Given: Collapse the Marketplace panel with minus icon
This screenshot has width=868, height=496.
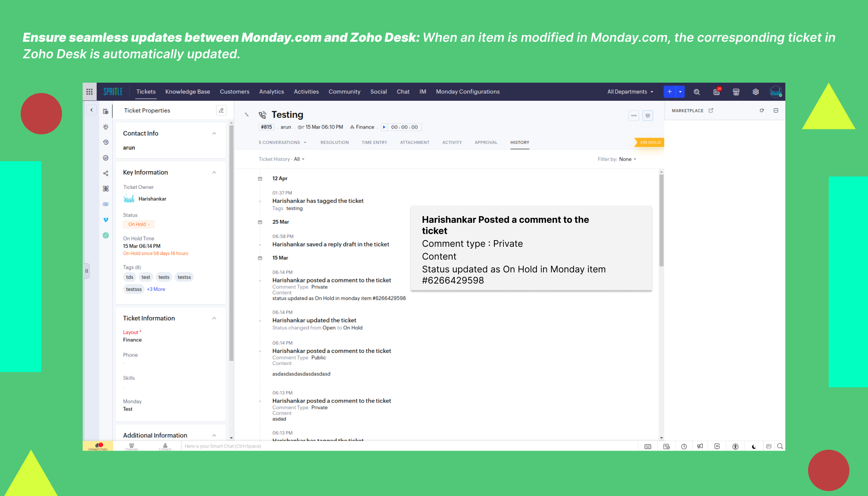Looking at the screenshot, I should point(776,110).
